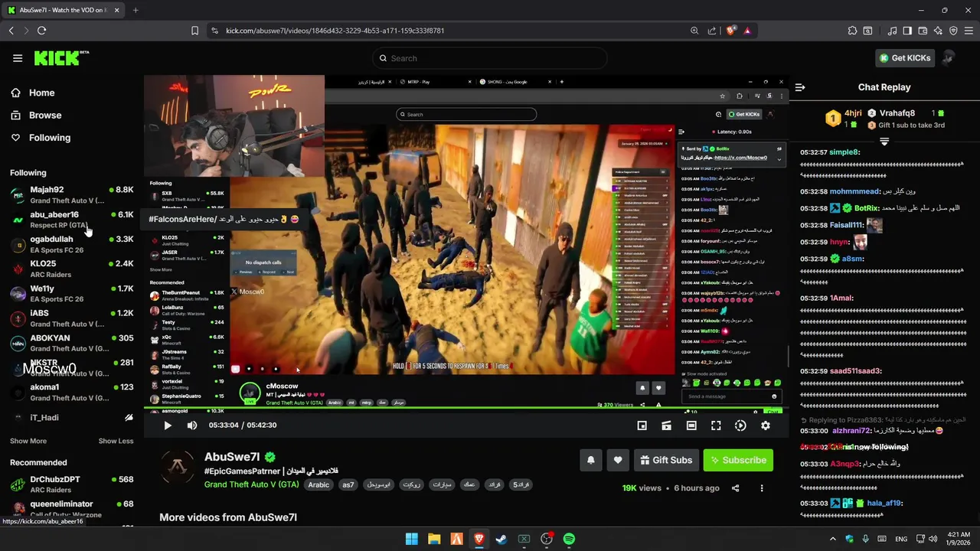Click hala_af19 username in chat

(x=884, y=504)
